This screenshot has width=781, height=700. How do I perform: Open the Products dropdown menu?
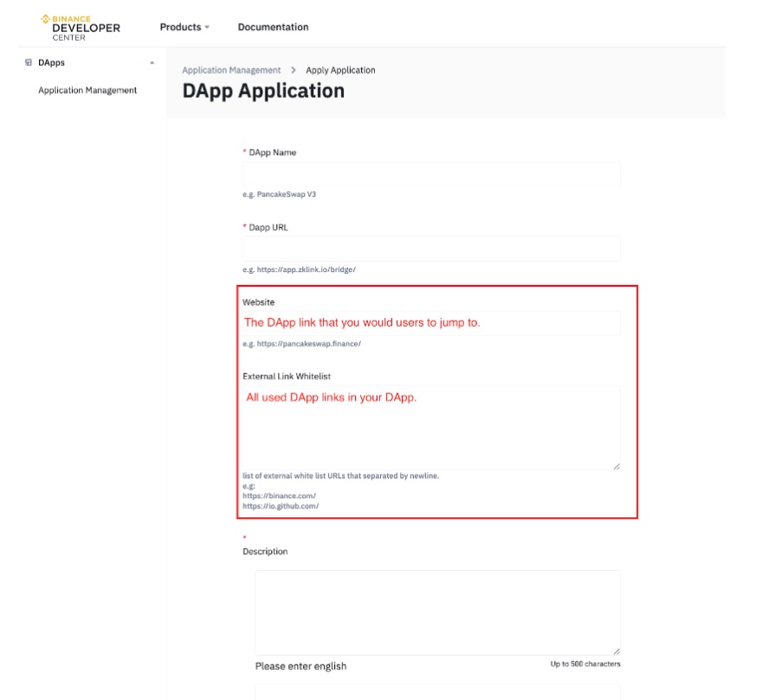pos(181,27)
